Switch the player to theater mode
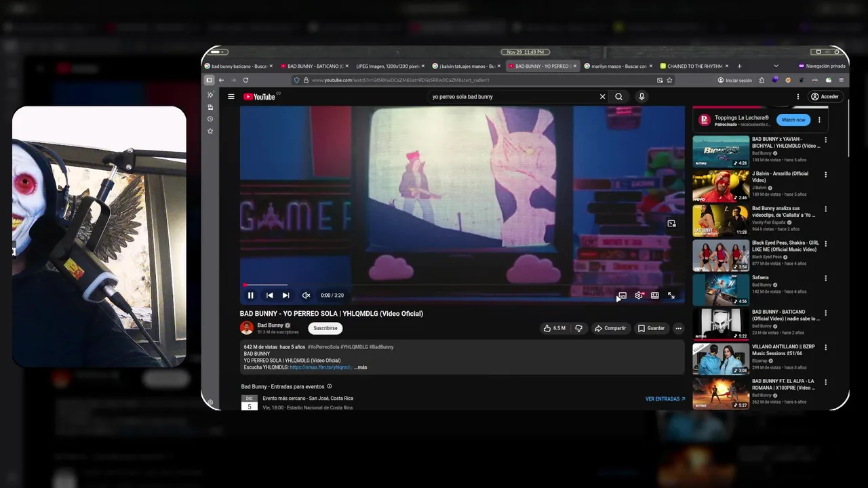This screenshot has width=868, height=488. pos(654,296)
